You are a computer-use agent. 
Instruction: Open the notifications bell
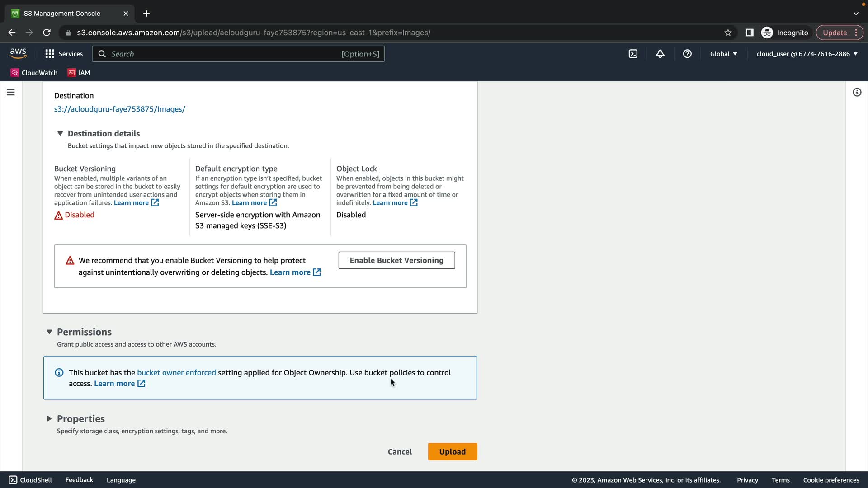click(x=660, y=54)
